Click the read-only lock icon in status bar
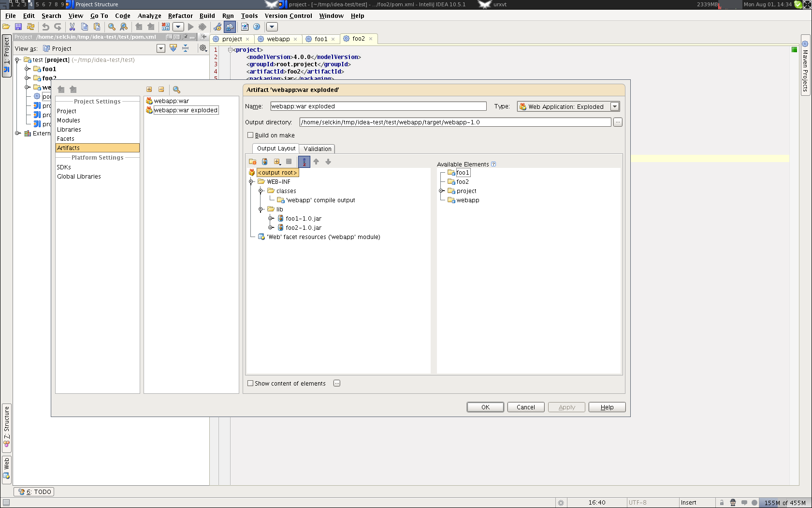 tap(722, 503)
